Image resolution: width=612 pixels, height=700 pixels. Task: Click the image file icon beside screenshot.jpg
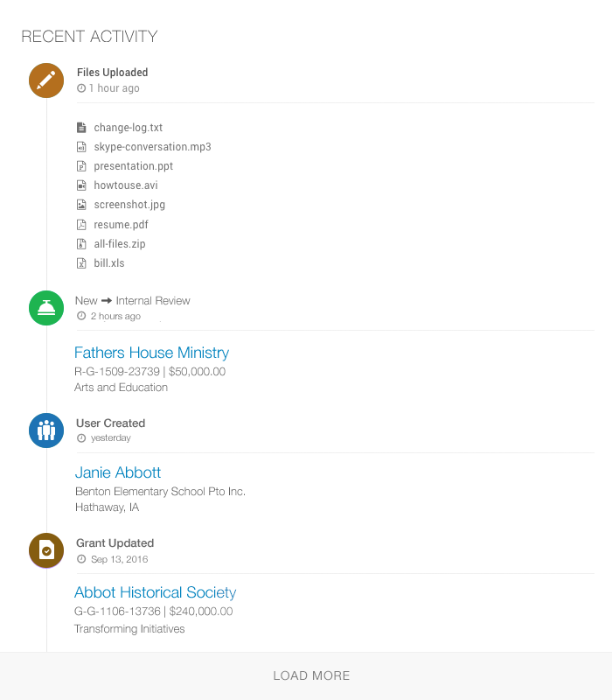pyautogui.click(x=81, y=205)
